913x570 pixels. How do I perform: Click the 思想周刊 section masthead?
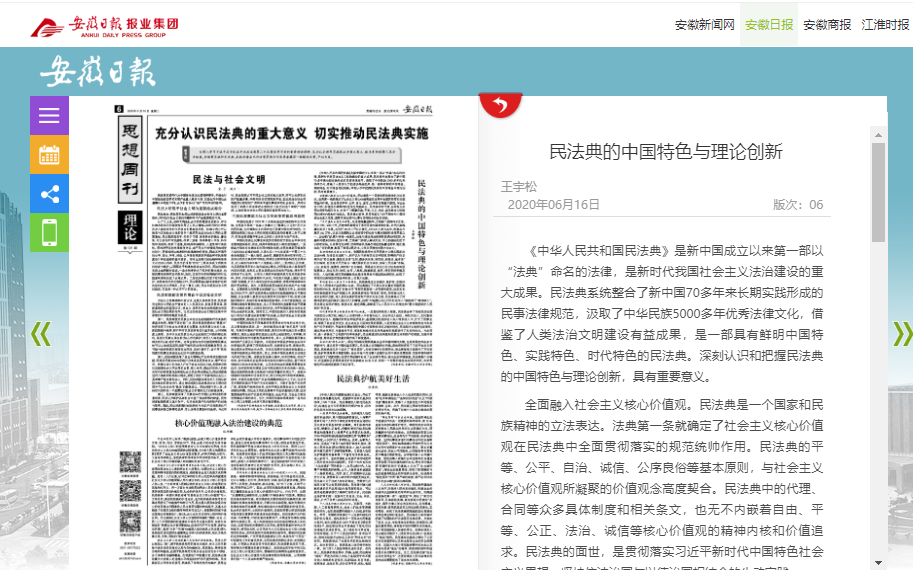(x=130, y=160)
